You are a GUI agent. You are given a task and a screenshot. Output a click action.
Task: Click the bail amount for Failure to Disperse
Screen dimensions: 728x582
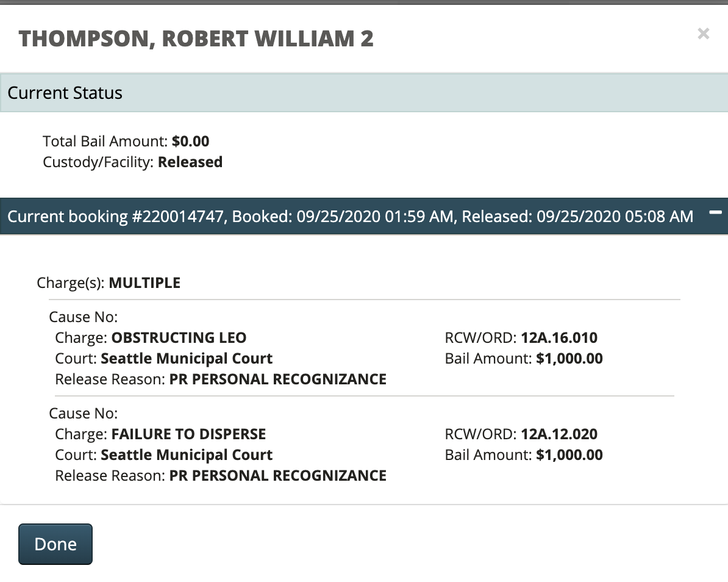click(569, 455)
